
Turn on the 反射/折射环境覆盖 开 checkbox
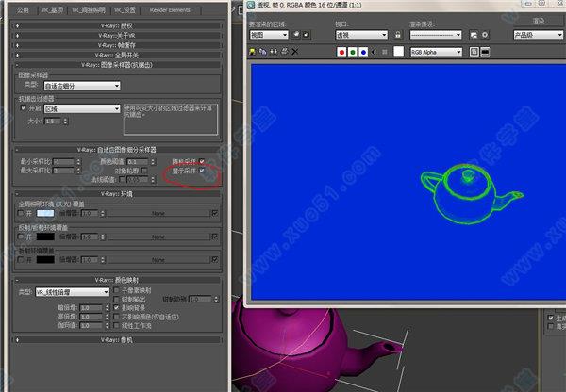(21, 237)
